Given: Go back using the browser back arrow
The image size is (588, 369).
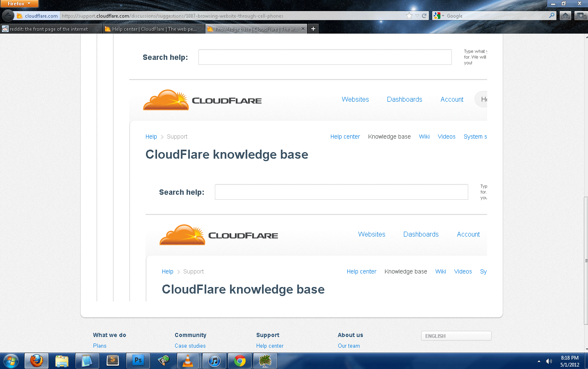Looking at the screenshot, I should pyautogui.click(x=8, y=16).
